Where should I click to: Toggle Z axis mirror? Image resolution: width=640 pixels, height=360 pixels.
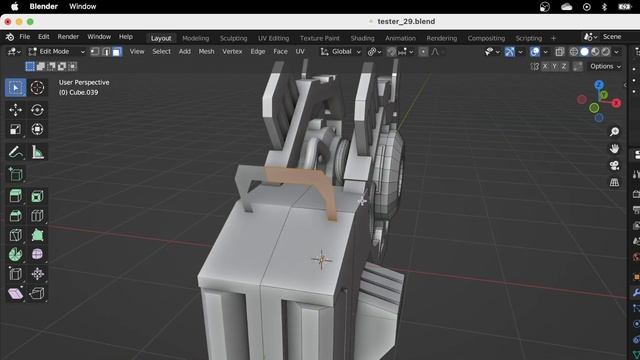(x=564, y=66)
